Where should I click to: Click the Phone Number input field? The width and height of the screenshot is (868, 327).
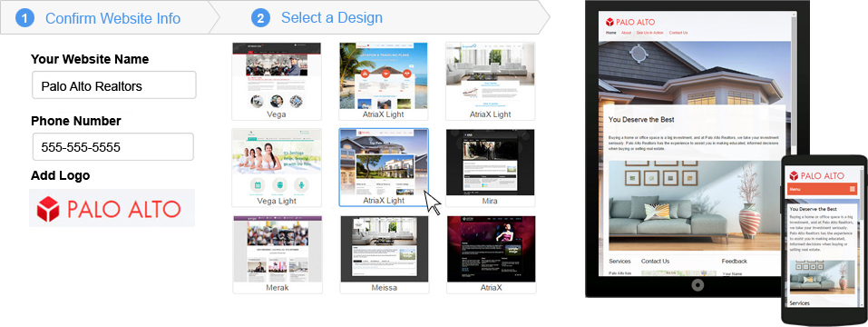click(x=113, y=147)
